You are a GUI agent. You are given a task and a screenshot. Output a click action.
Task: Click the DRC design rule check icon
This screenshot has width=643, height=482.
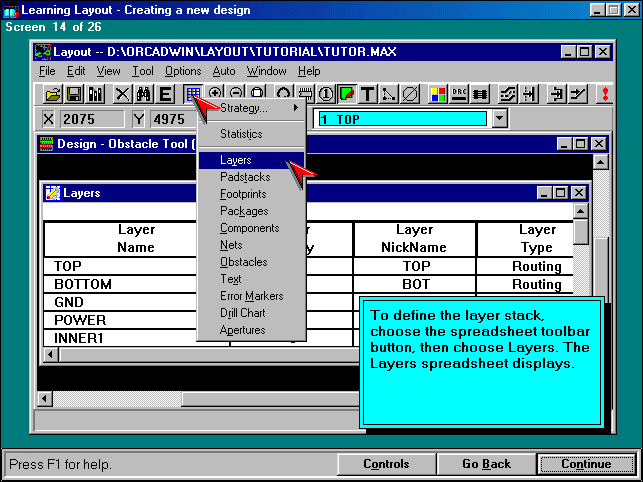point(460,94)
